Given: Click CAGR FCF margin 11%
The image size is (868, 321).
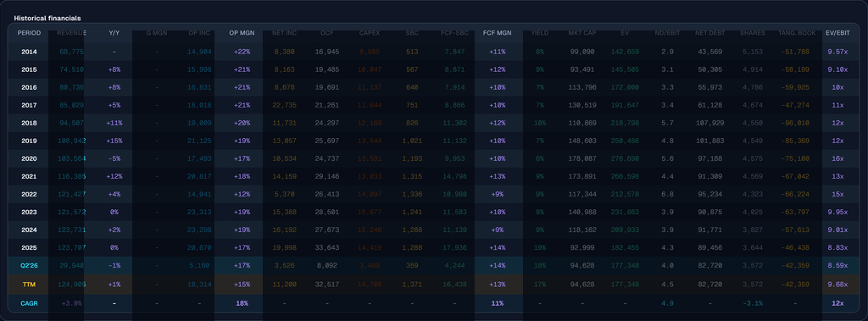Looking at the screenshot, I should coord(497,303).
